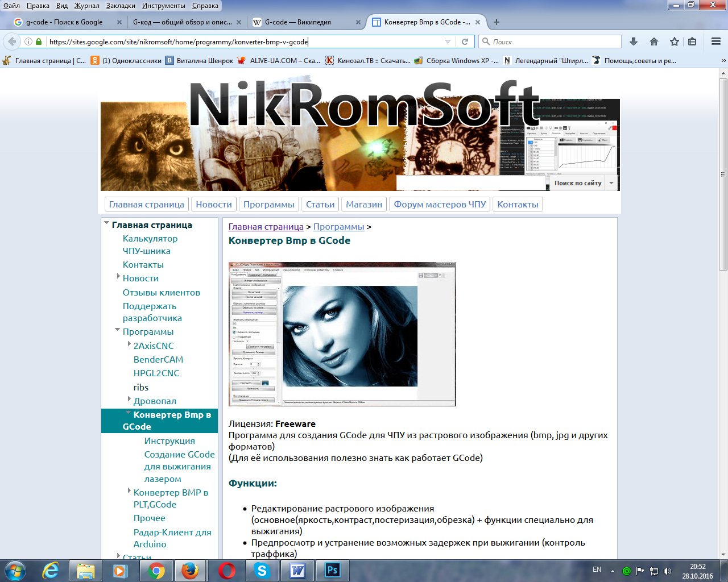Open 'HPGL2CNC' sidebar link
728x582 pixels.
pos(156,373)
